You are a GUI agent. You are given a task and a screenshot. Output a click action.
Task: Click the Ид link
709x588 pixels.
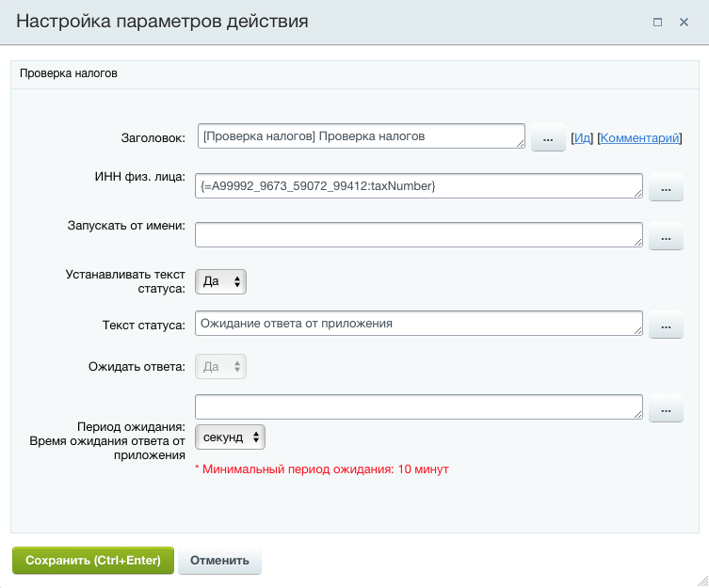point(582,138)
